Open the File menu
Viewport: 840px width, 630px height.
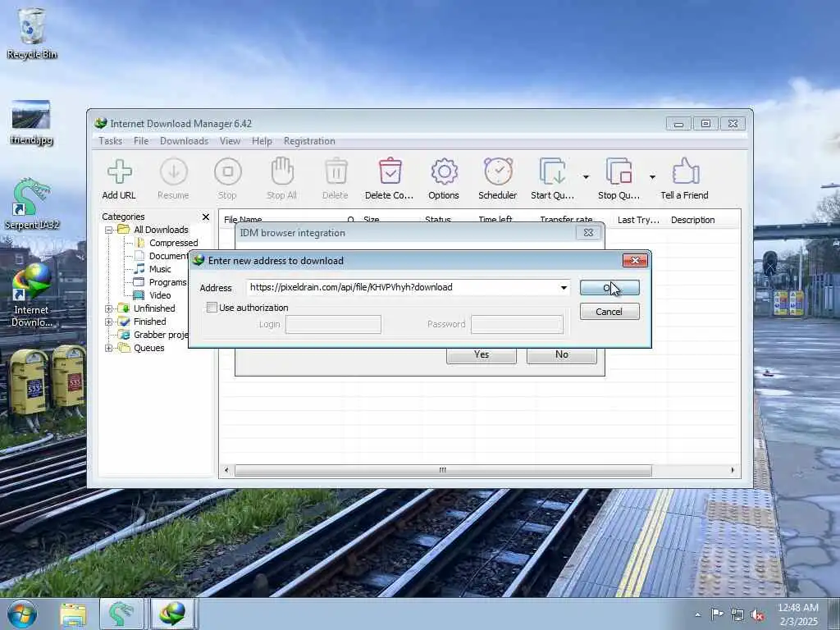click(141, 141)
